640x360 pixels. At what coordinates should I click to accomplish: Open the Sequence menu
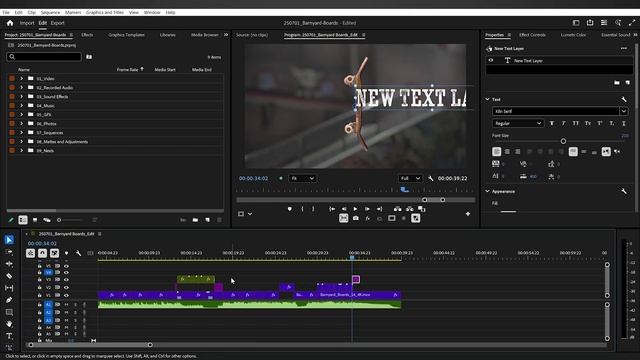point(50,13)
